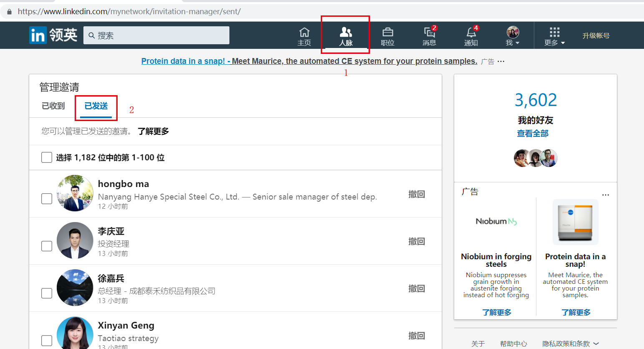The height and width of the screenshot is (349, 644).
Task: Expand the More (更多) apps dropdown
Action: (554, 36)
